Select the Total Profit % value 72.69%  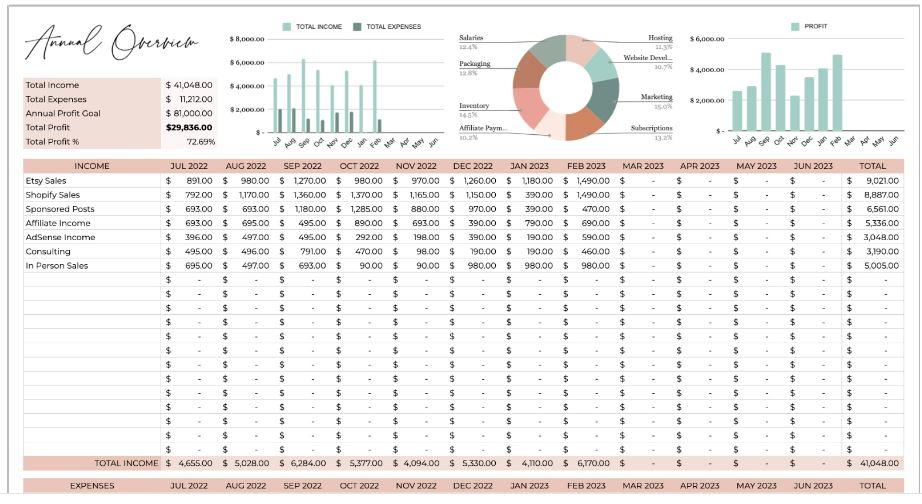(201, 142)
